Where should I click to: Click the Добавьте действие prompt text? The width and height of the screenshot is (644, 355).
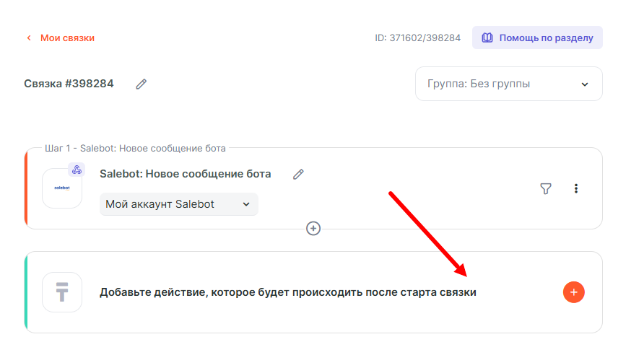[x=287, y=292]
